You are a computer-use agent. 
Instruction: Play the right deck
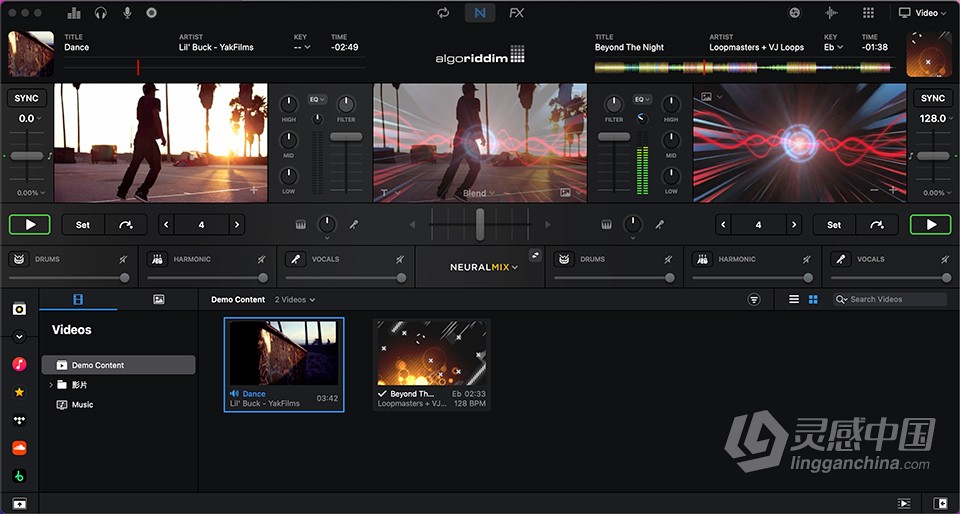tap(931, 225)
